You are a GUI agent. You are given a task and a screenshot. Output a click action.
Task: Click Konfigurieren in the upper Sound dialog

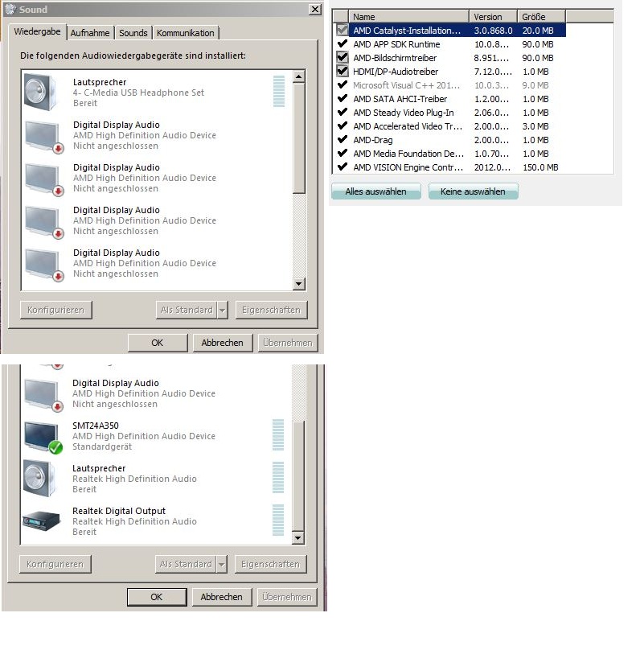(56, 310)
